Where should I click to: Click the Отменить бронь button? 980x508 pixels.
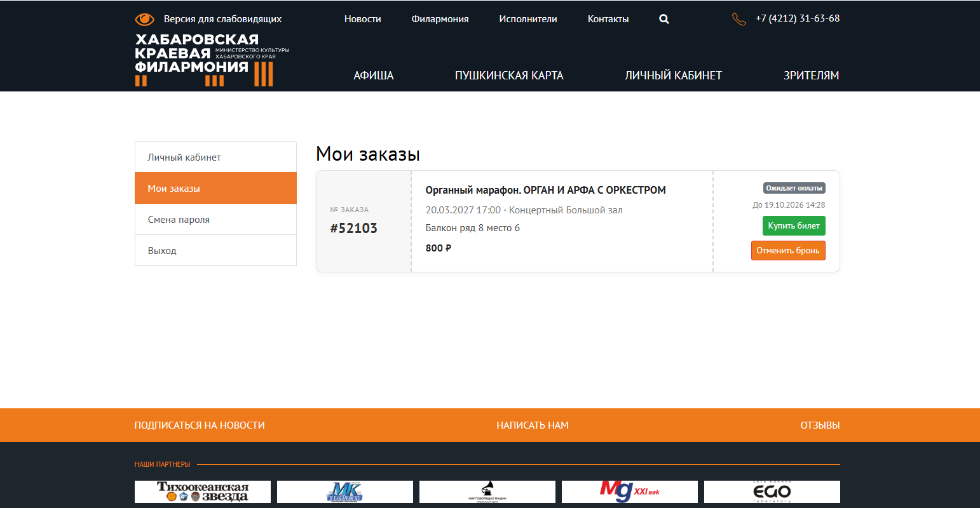(x=788, y=250)
